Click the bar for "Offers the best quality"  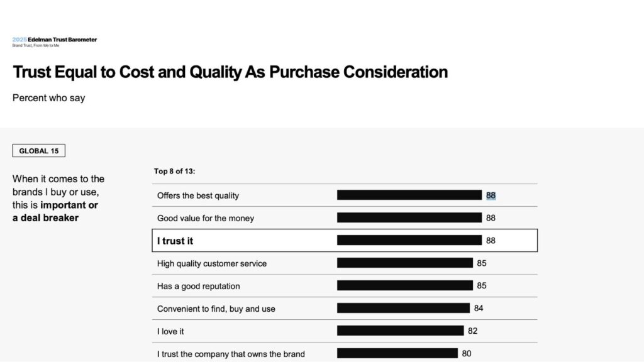pyautogui.click(x=409, y=195)
